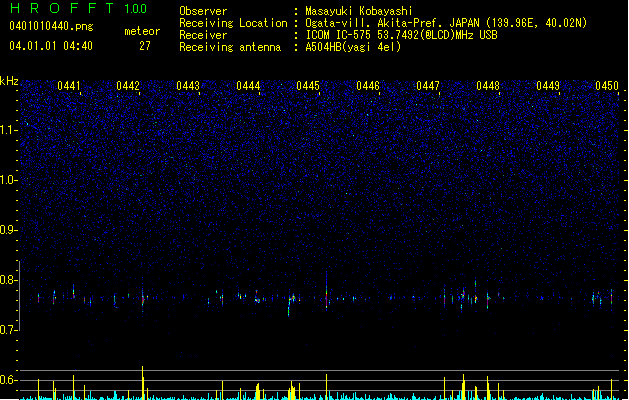Click the 0447 time marker
The height and width of the screenshot is (400, 629).
click(428, 86)
